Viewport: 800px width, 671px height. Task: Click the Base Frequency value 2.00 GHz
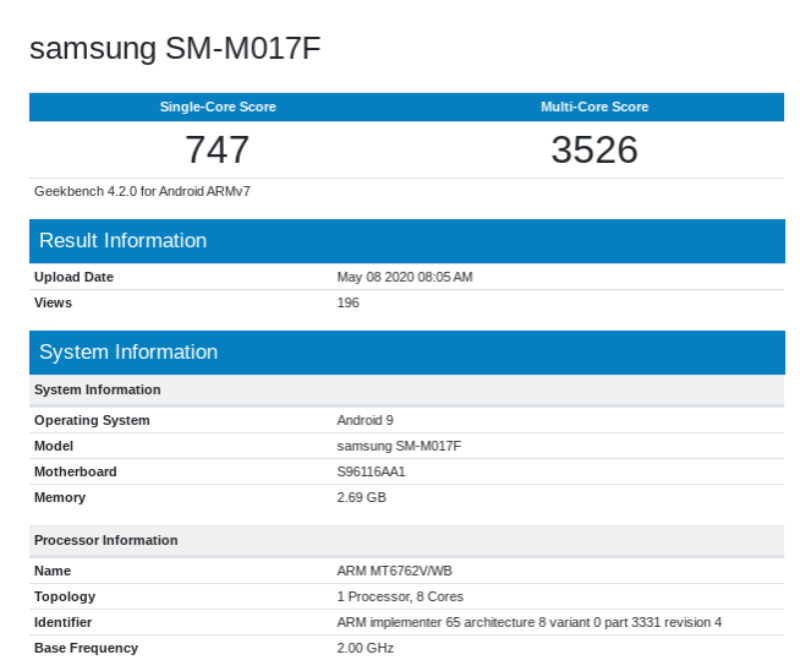click(365, 648)
